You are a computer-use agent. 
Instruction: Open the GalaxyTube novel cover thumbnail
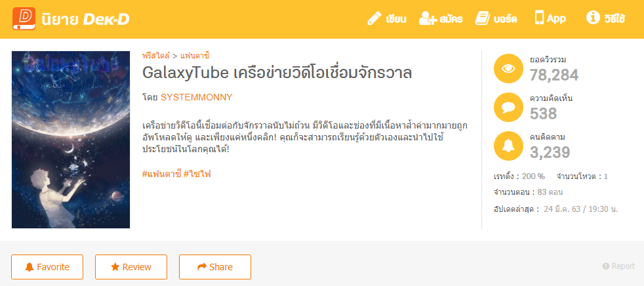pyautogui.click(x=71, y=140)
